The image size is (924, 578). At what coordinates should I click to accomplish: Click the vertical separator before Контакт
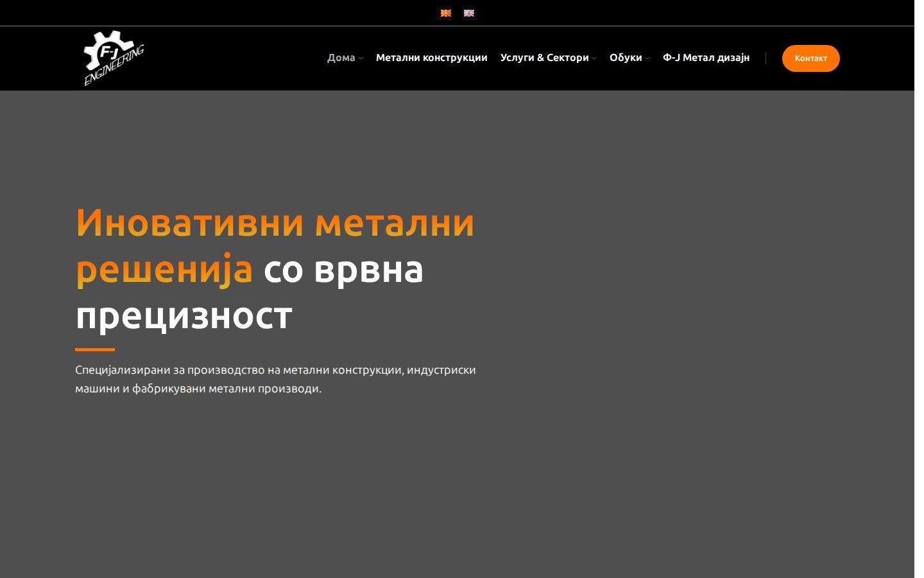(x=766, y=58)
